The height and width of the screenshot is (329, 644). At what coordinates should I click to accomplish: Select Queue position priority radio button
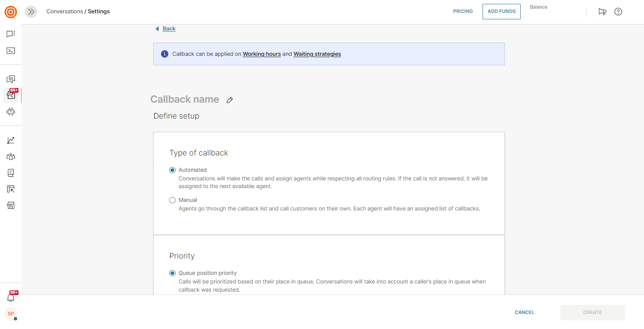point(173,273)
